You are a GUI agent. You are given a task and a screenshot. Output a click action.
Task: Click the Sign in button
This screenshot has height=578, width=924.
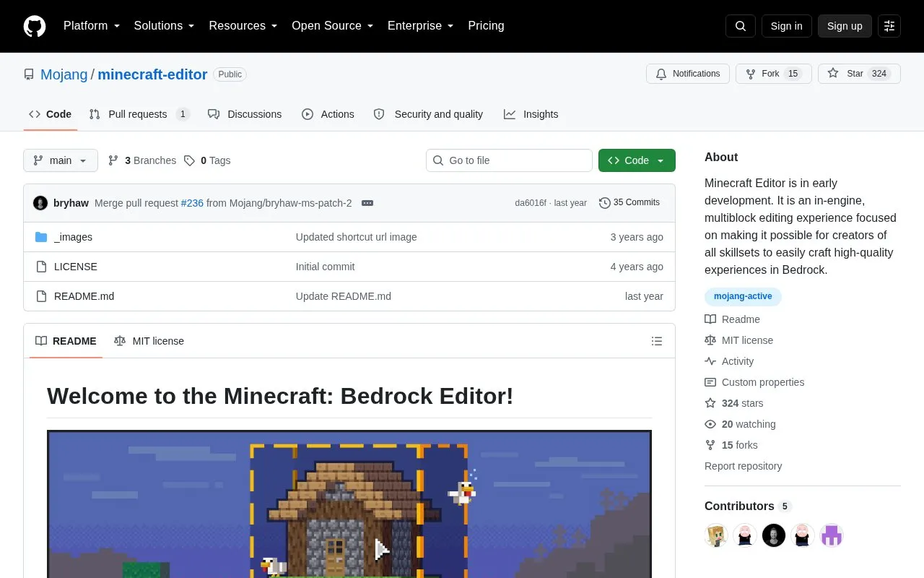[x=786, y=26]
